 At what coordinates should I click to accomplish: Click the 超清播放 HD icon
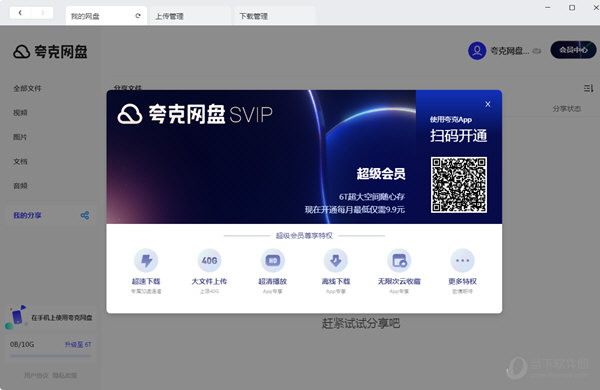pyautogui.click(x=272, y=261)
